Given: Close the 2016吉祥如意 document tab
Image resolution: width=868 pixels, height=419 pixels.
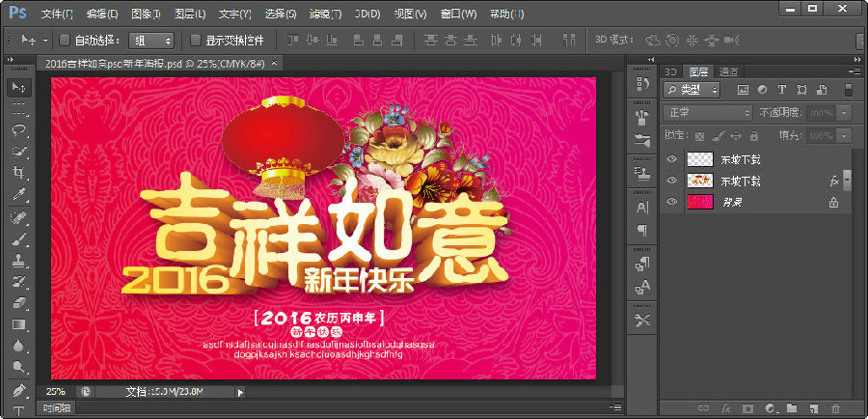Looking at the screenshot, I should [275, 63].
